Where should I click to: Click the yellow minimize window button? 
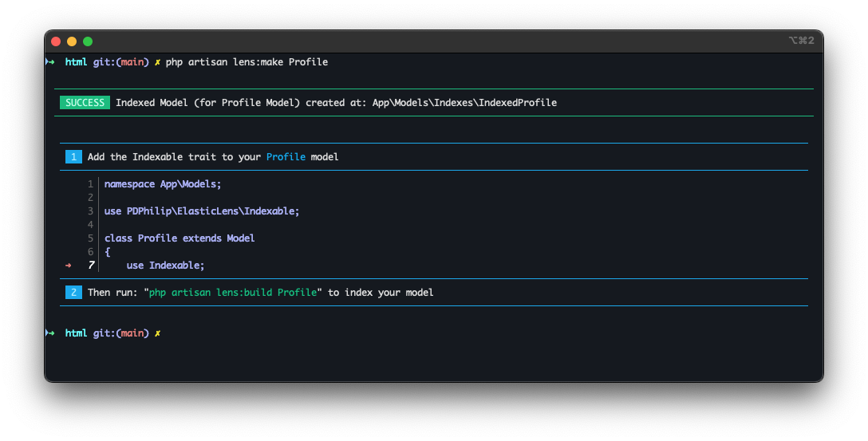tap(72, 41)
